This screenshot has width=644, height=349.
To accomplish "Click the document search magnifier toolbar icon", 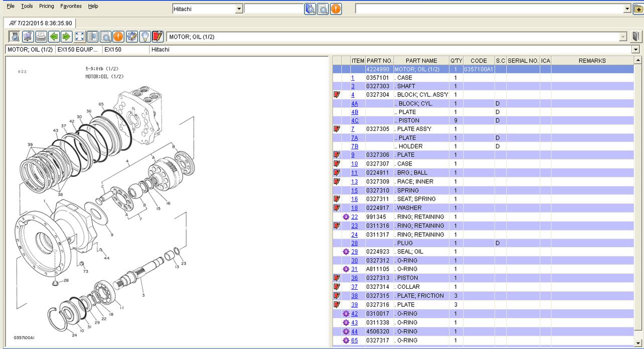I will point(15,36).
